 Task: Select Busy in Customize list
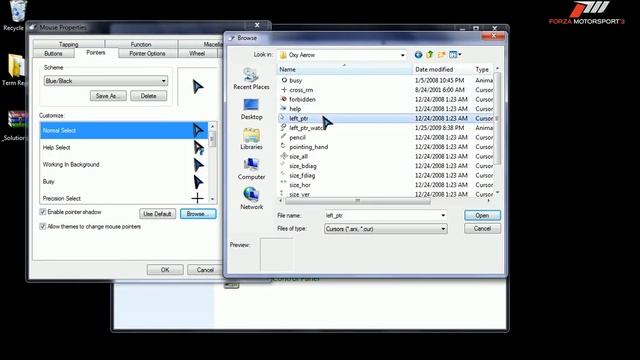pyautogui.click(x=124, y=182)
